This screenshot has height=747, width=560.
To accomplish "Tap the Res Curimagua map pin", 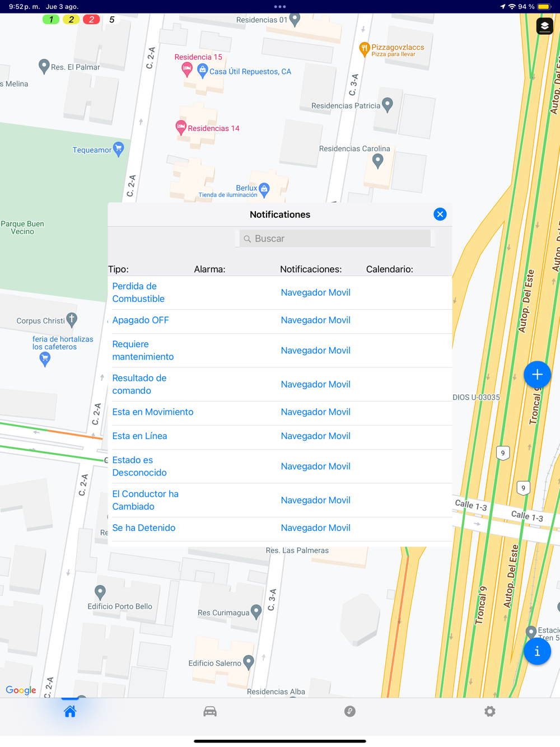I will pyautogui.click(x=256, y=611).
